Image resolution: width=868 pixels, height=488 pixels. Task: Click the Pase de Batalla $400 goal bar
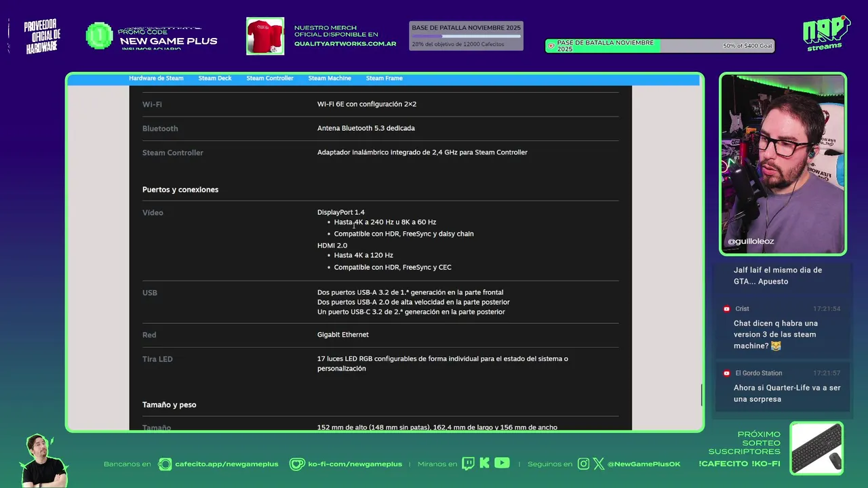660,46
